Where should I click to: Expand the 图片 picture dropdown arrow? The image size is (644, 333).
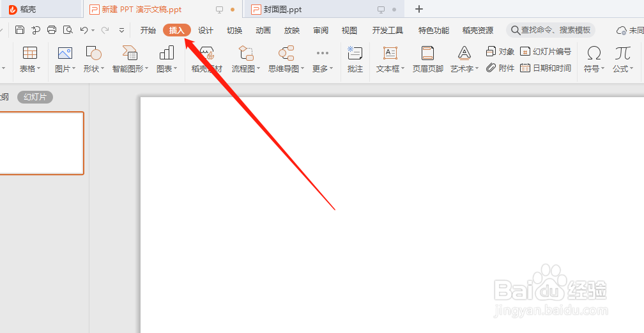tap(74, 68)
